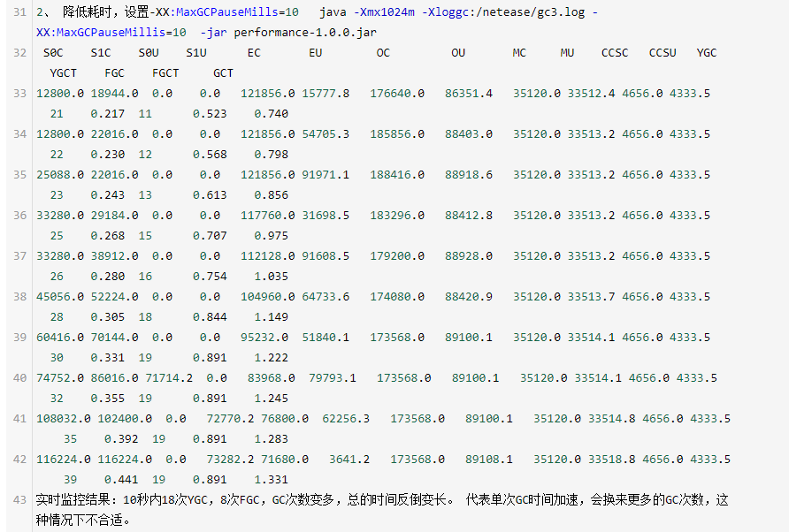This screenshot has width=789, height=532.
Task: Click value 185856.0 in line 34
Action: tap(397, 134)
